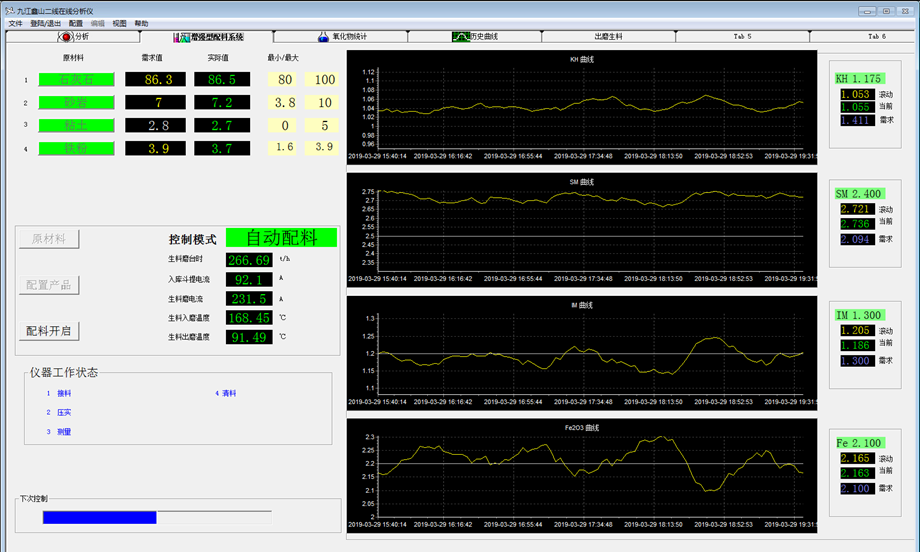The height and width of the screenshot is (552, 920).
Task: Open the 帮助 menu
Action: tap(141, 22)
